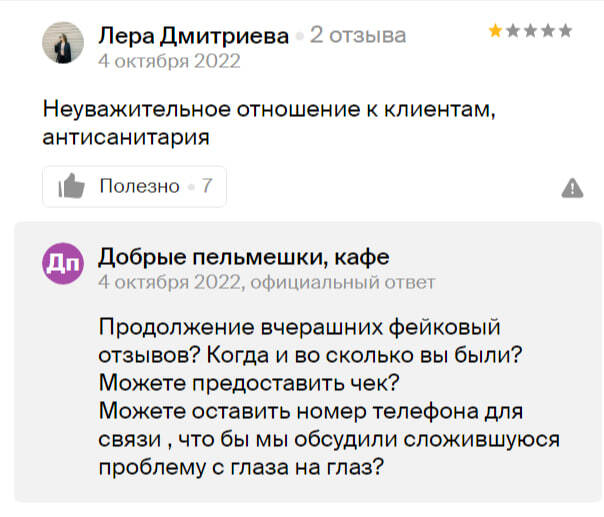
Task: Click the "официальный ответ" label
Action: (x=342, y=282)
